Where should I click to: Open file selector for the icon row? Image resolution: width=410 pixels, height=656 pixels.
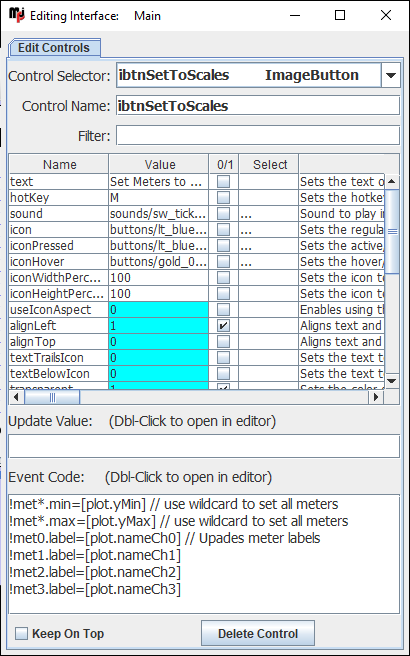point(268,230)
